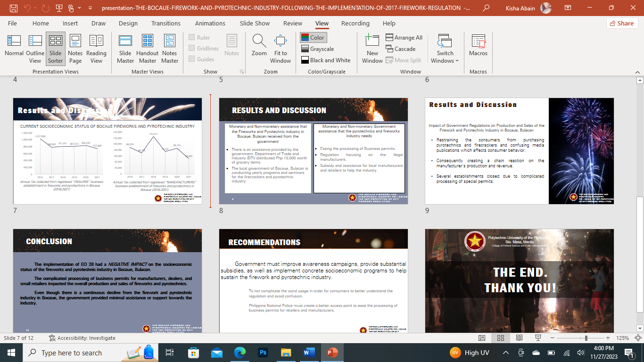Viewport: 644px width, 362px height.
Task: Toggle the Gridlines checkbox
Action: pos(204,49)
